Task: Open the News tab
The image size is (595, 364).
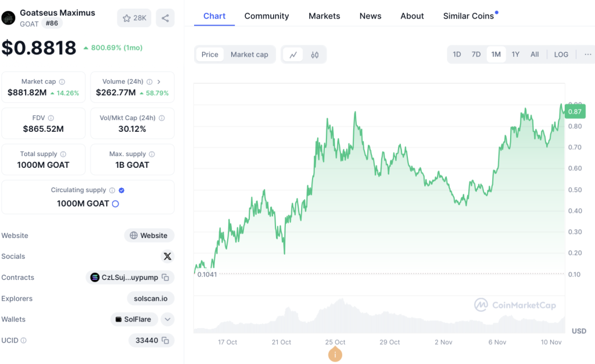Action: [x=370, y=16]
